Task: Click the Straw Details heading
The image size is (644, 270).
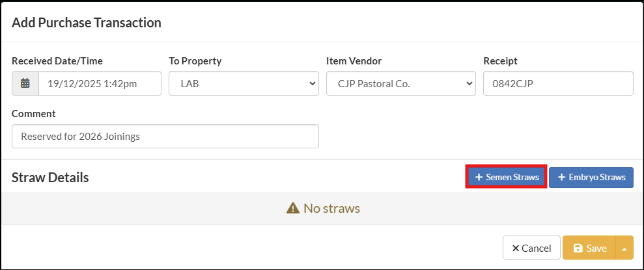Action: point(50,177)
